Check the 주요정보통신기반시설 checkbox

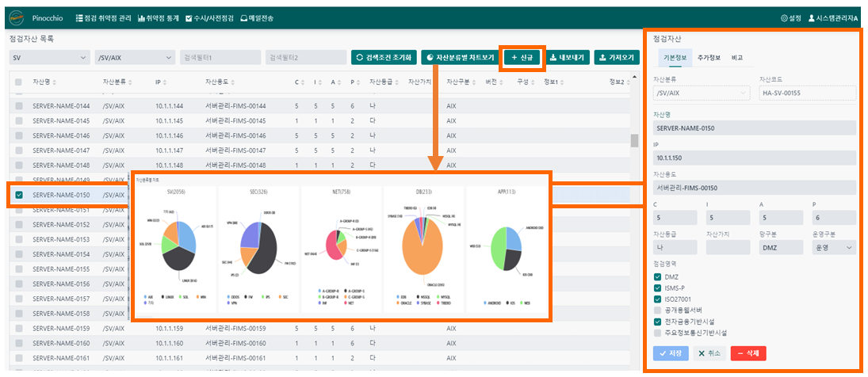coord(657,333)
